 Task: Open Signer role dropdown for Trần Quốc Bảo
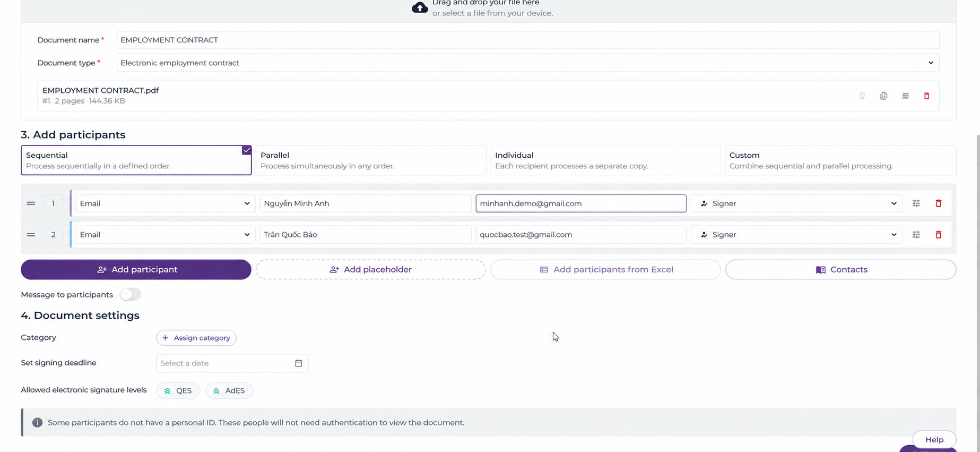pyautogui.click(x=796, y=235)
